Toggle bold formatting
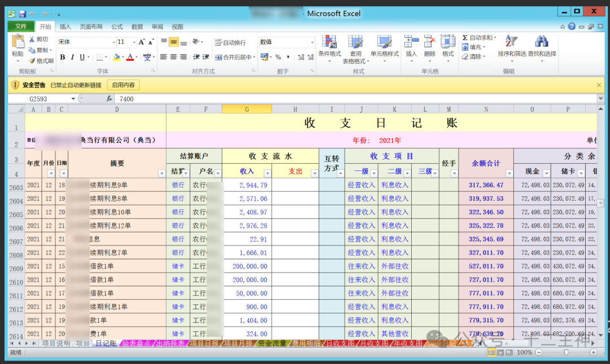This screenshot has height=364, width=610. pos(63,57)
